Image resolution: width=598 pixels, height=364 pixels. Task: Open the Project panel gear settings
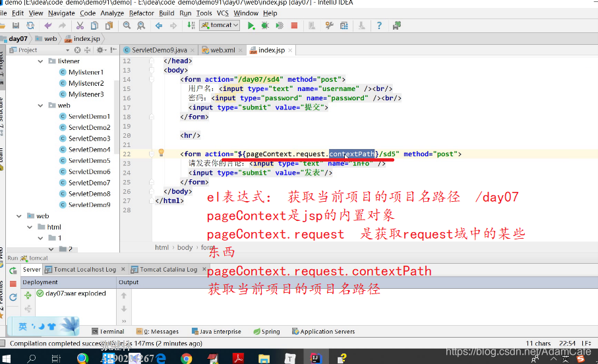coord(100,50)
